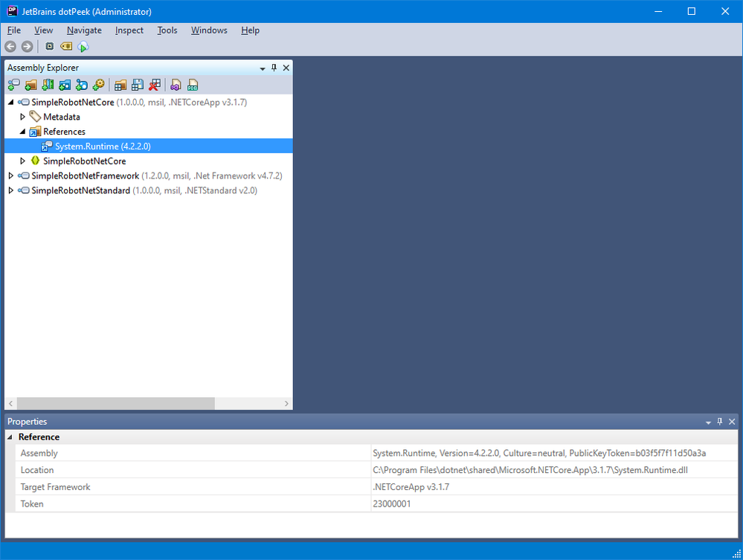The width and height of the screenshot is (743, 560).
Task: Click the add gear process icon
Action: [99, 86]
